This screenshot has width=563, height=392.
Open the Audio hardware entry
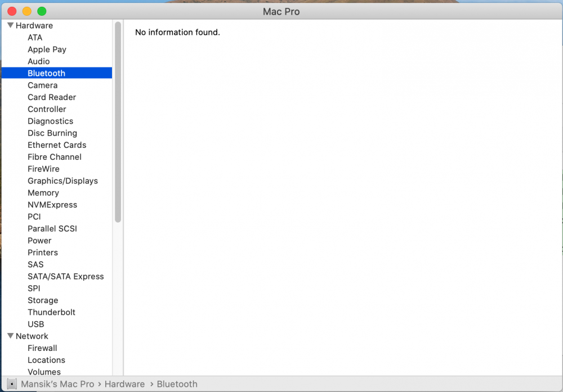point(38,61)
